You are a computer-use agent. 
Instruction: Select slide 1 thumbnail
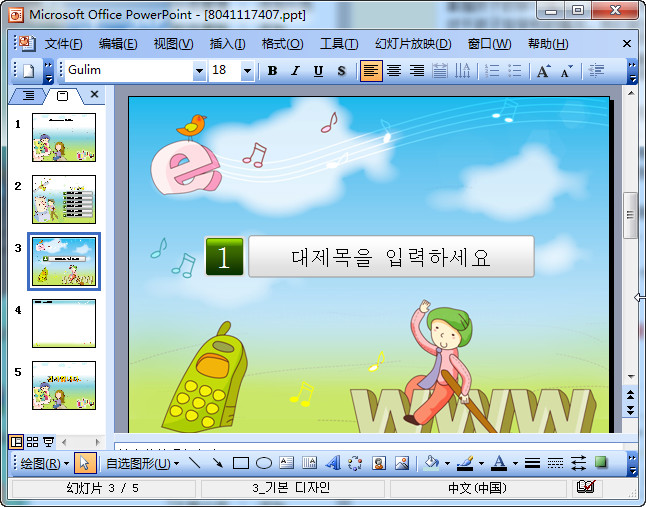point(64,138)
